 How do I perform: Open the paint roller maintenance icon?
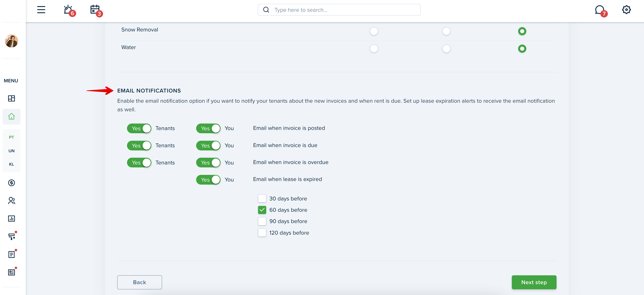tap(12, 236)
